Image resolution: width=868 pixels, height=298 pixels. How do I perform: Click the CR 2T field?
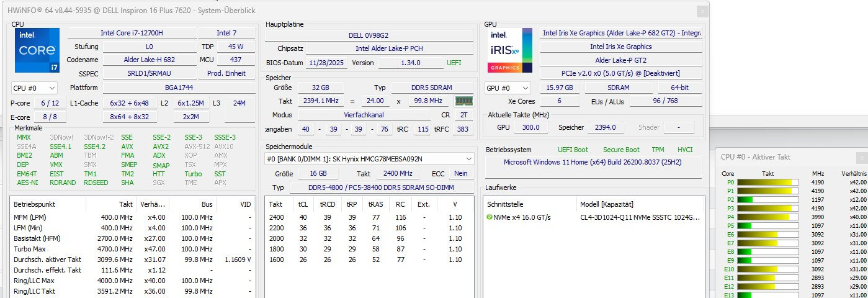(463, 115)
